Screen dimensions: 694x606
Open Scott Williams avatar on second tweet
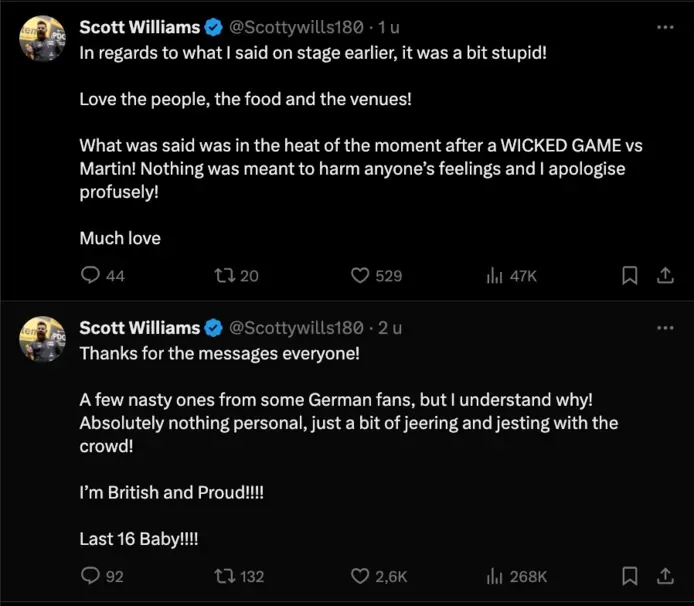(x=41, y=340)
